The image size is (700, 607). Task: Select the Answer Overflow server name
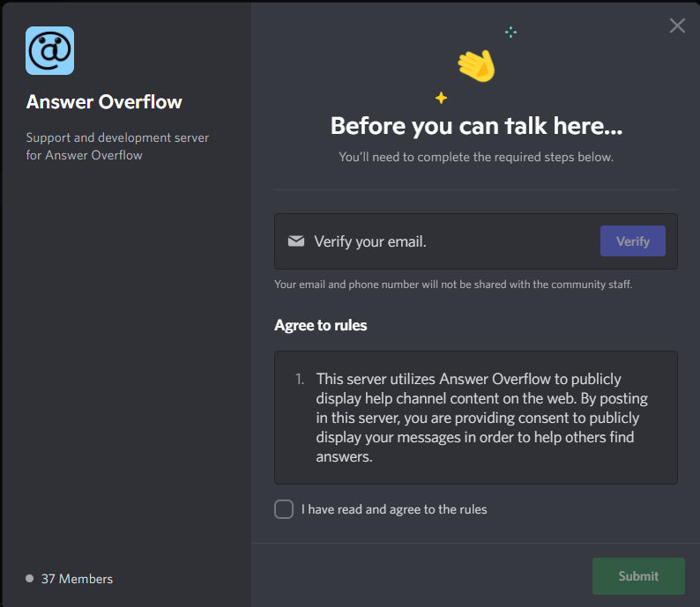coord(104,102)
